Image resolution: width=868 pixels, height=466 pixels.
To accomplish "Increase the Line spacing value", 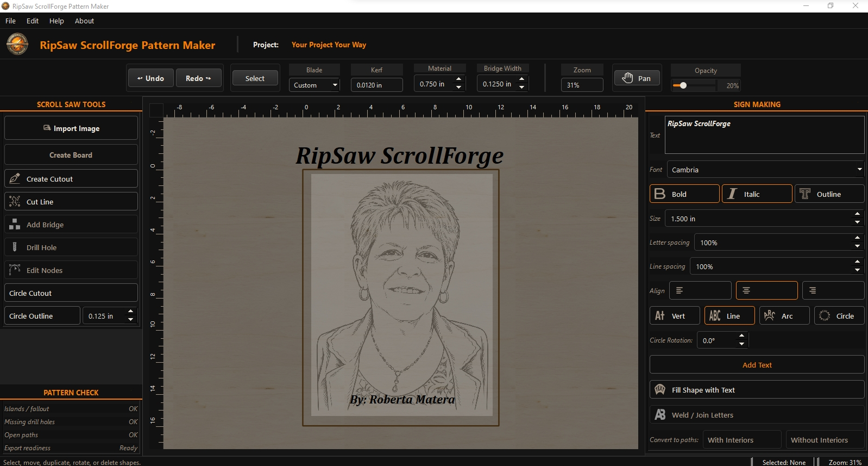I will [857, 262].
